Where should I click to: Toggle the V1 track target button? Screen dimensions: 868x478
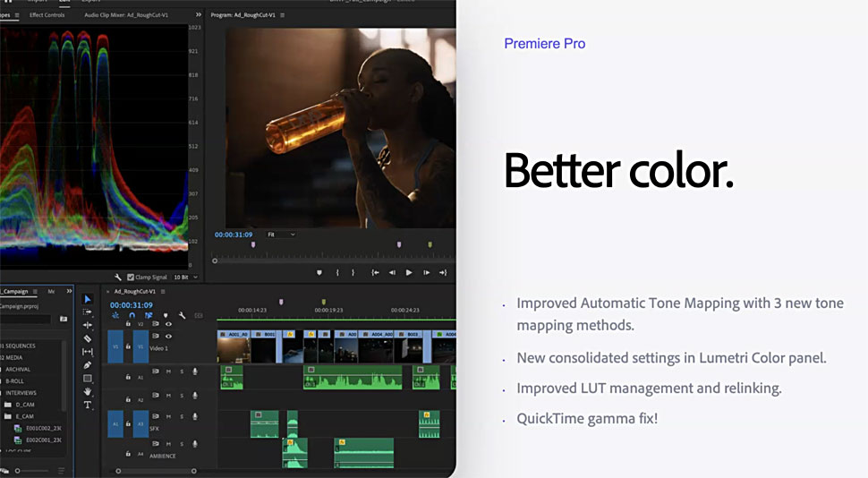[140, 346]
